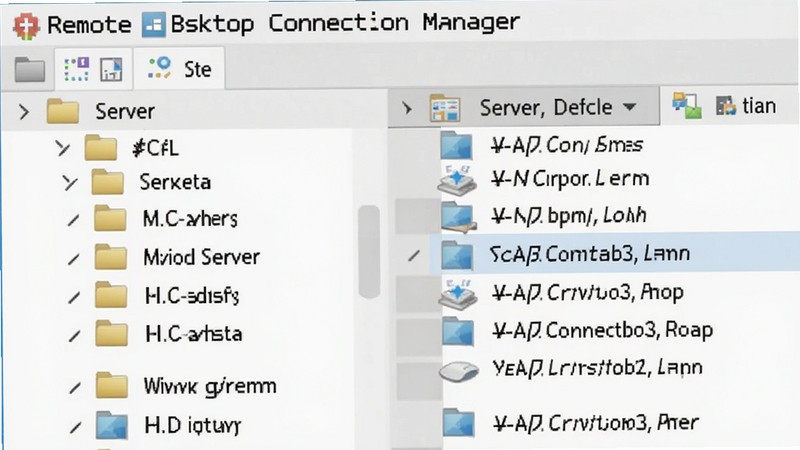Image resolution: width=800 pixels, height=450 pixels.
Task: Click the 'Serketa' folder icon
Action: (x=108, y=182)
